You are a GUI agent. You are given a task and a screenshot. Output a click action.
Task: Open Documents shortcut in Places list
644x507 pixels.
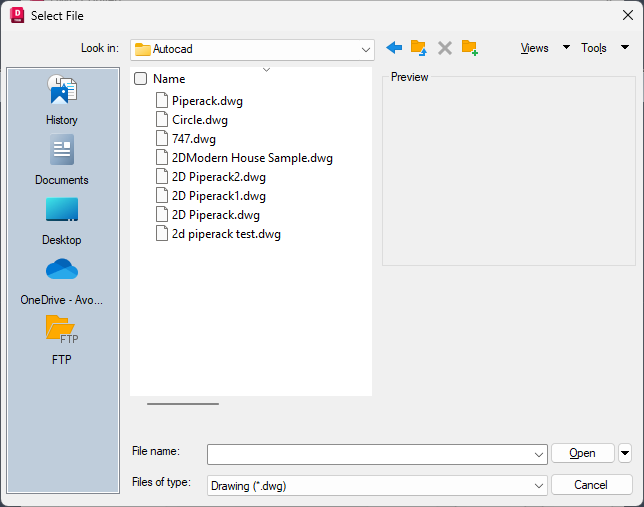62,160
